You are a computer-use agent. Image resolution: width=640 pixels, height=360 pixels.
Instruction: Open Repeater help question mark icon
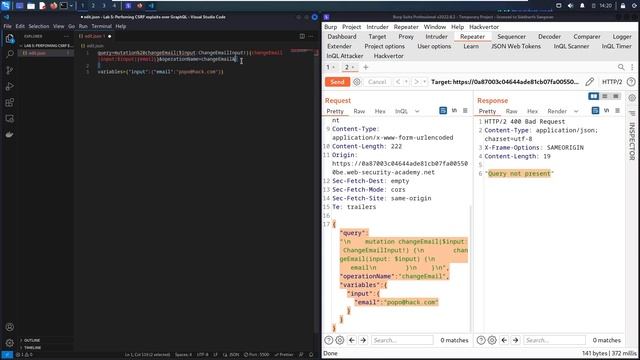tap(631, 82)
